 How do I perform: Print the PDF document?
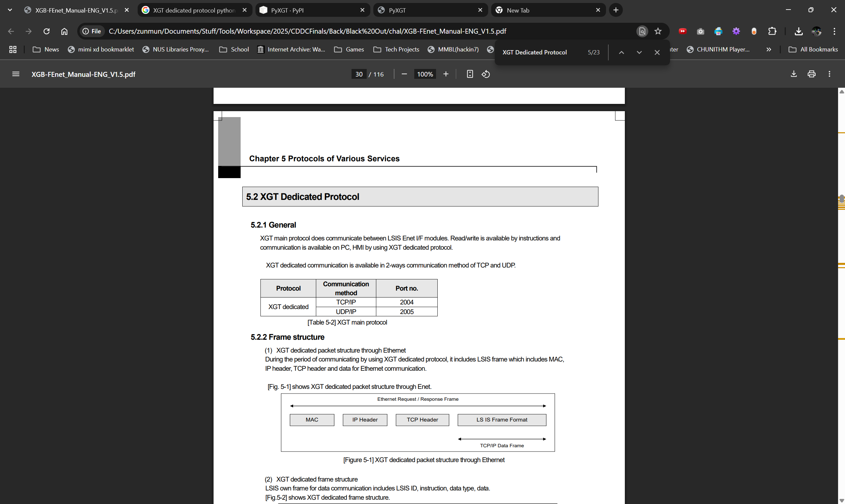(811, 74)
